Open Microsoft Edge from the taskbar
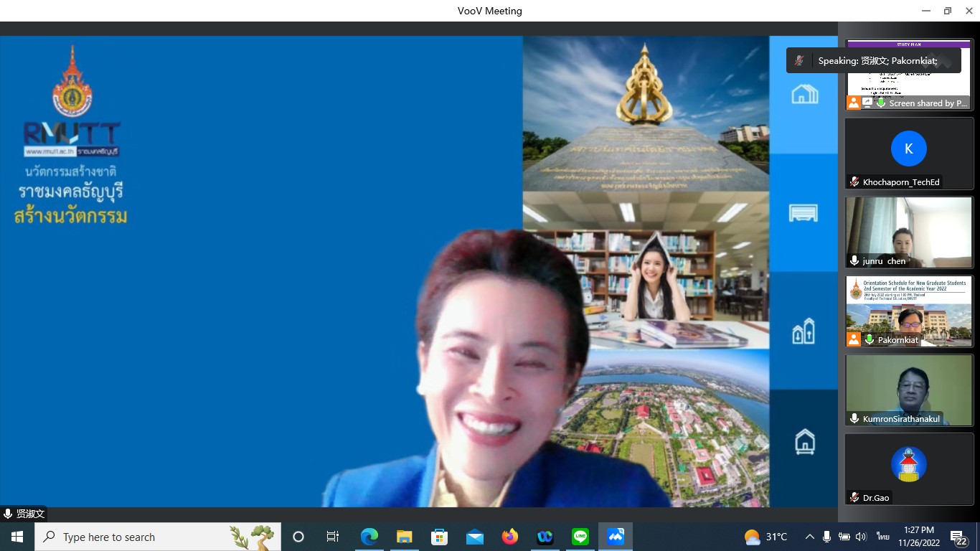The height and width of the screenshot is (551, 980). coord(369,537)
